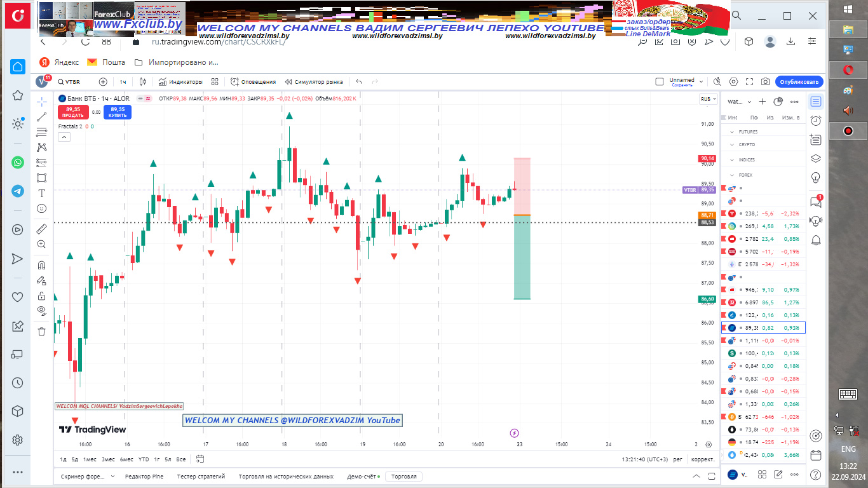
Task: Create alert via Оповещения button
Action: click(x=253, y=82)
